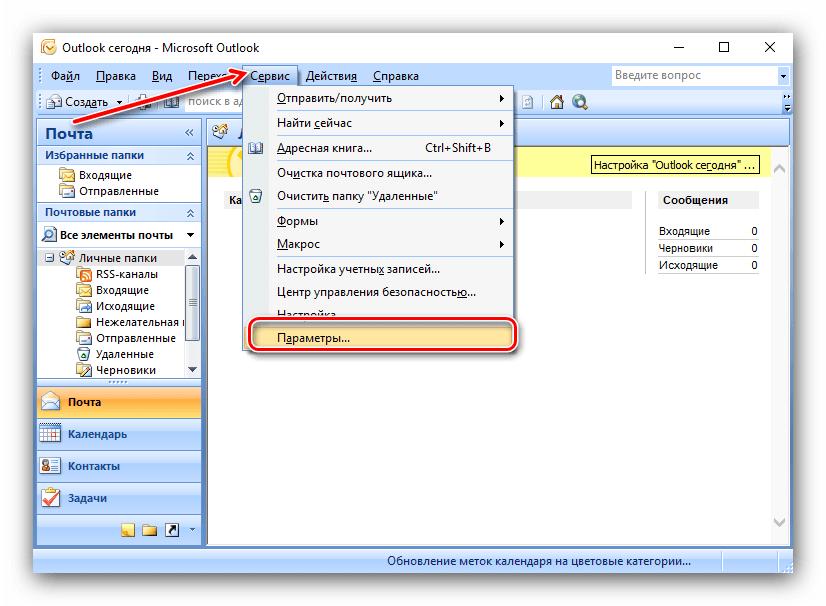Select Параметры... in the Сервис menu
826x606 pixels.
(x=313, y=338)
